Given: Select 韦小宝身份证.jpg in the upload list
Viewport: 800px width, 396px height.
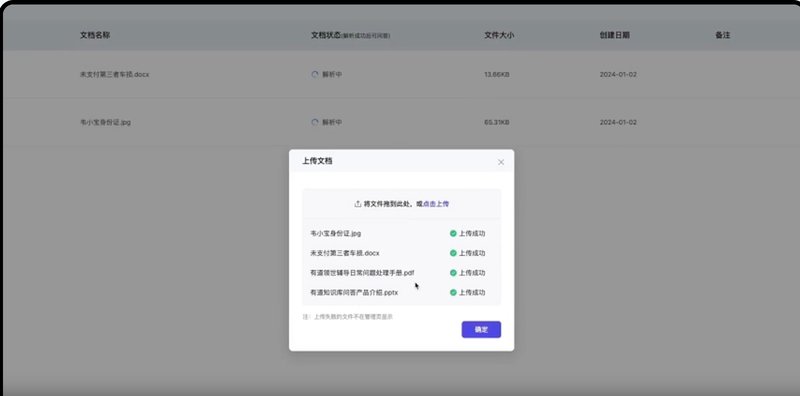Looking at the screenshot, I should (336, 233).
